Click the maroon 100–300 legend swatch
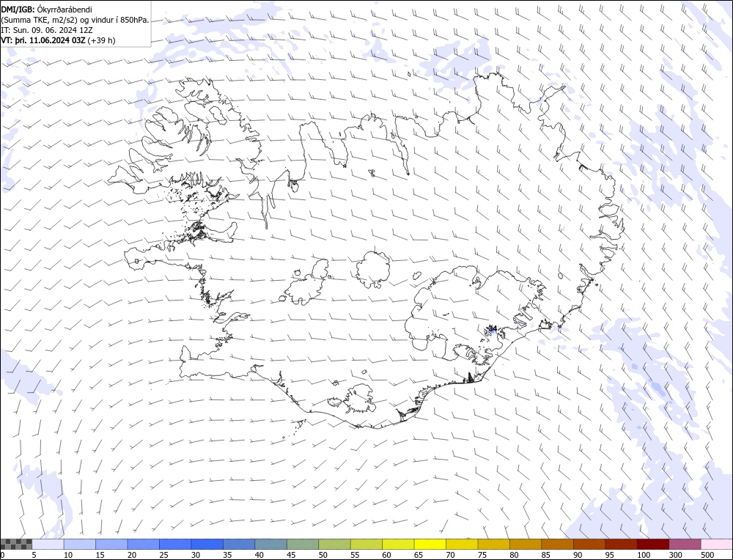 (x=652, y=544)
